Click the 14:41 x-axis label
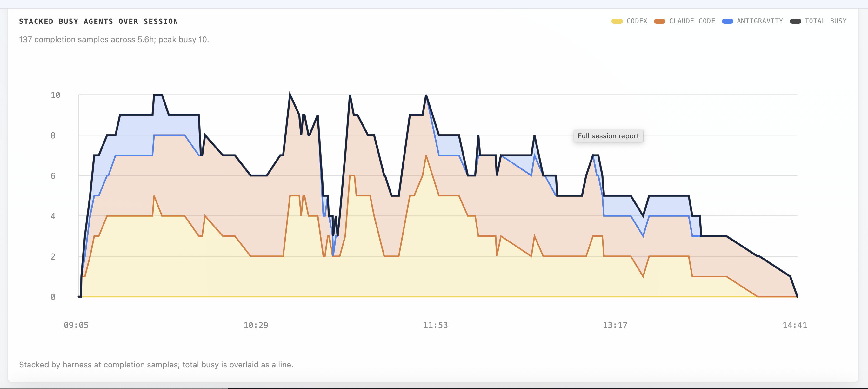Image resolution: width=868 pixels, height=389 pixels. (x=795, y=325)
